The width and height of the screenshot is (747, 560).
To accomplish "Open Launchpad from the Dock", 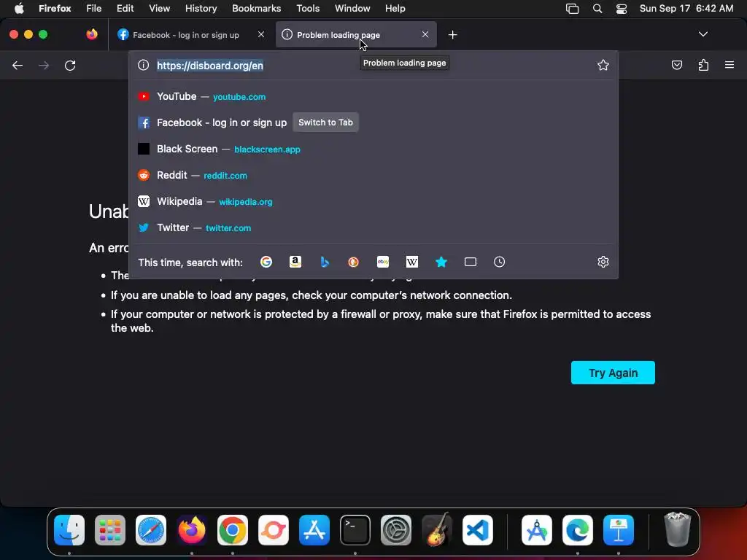I will click(x=110, y=530).
